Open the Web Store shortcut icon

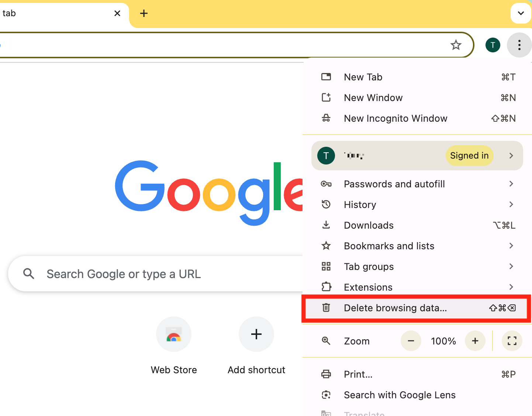point(174,334)
